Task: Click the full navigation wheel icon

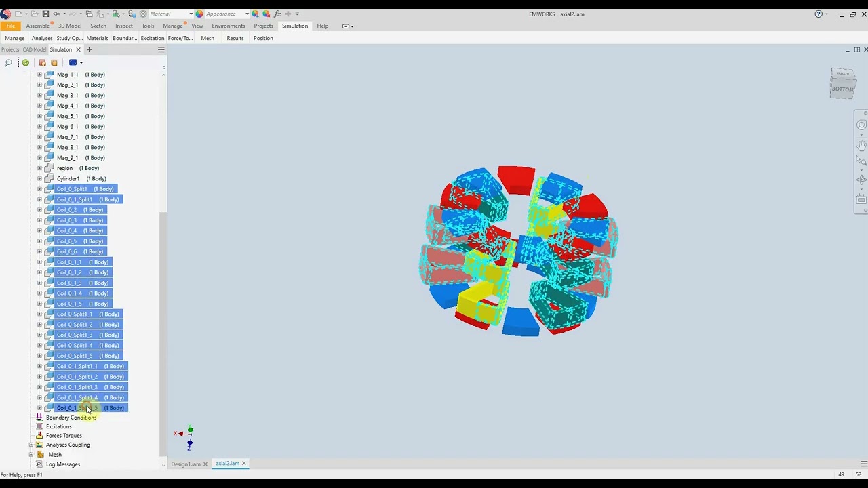Action: tap(861, 125)
